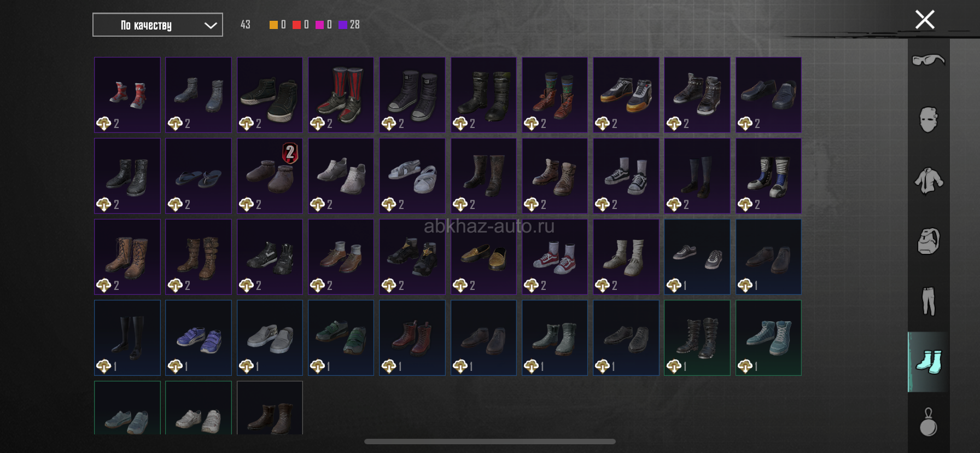
Task: Open the jacket category icon
Action: pyautogui.click(x=928, y=180)
